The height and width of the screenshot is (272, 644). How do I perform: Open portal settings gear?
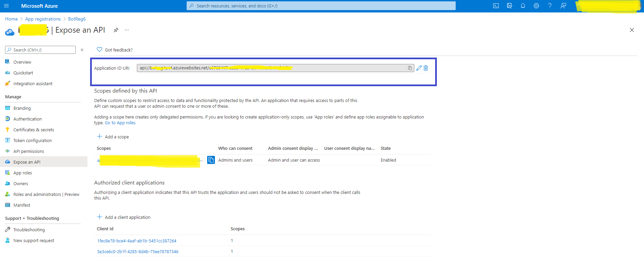click(536, 6)
